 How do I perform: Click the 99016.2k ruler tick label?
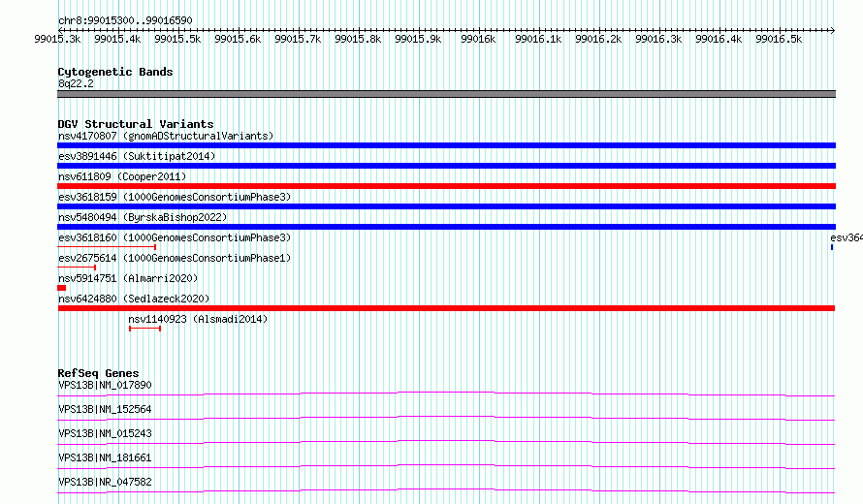coord(598,39)
